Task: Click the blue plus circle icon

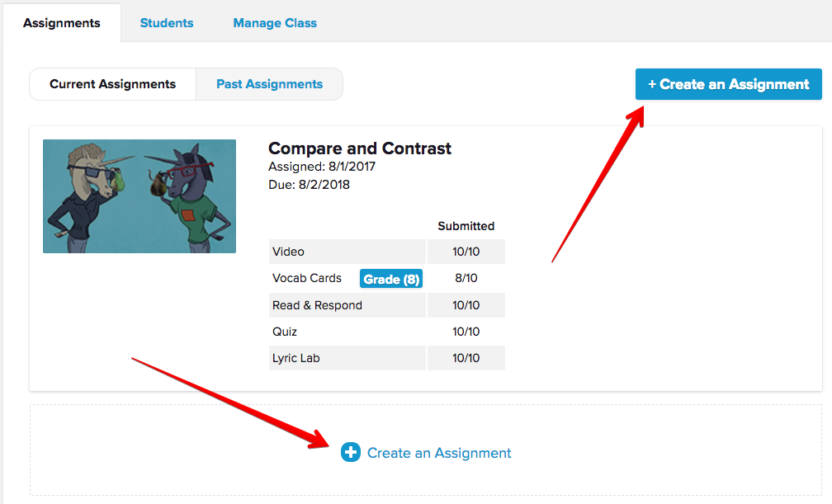Action: click(351, 452)
